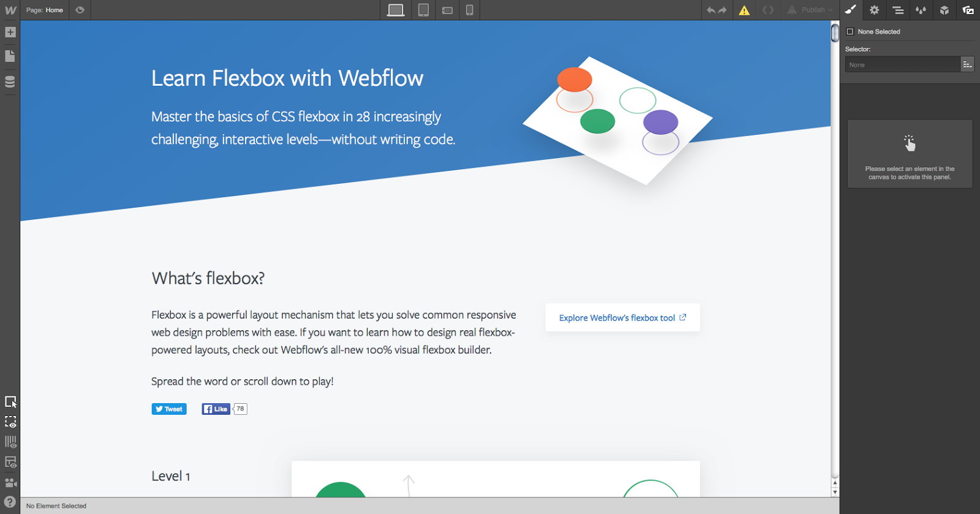Click the Page: Home selector
Screen dimensions: 980x514
tap(45, 10)
